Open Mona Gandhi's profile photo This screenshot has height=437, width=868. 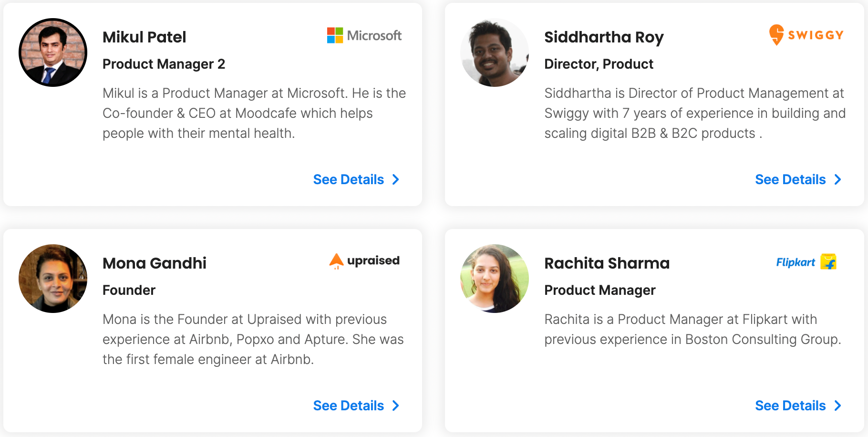(x=53, y=279)
